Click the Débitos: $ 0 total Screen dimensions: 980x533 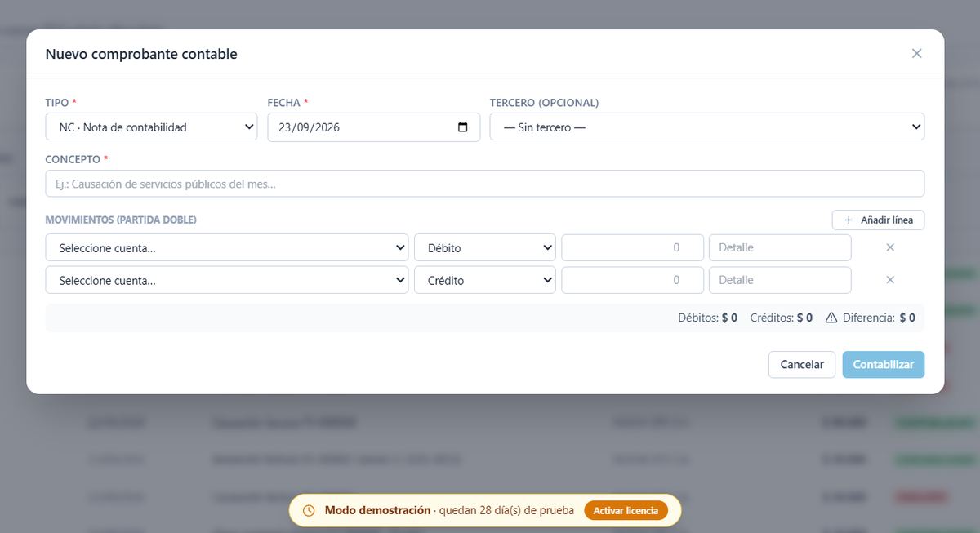(x=708, y=318)
